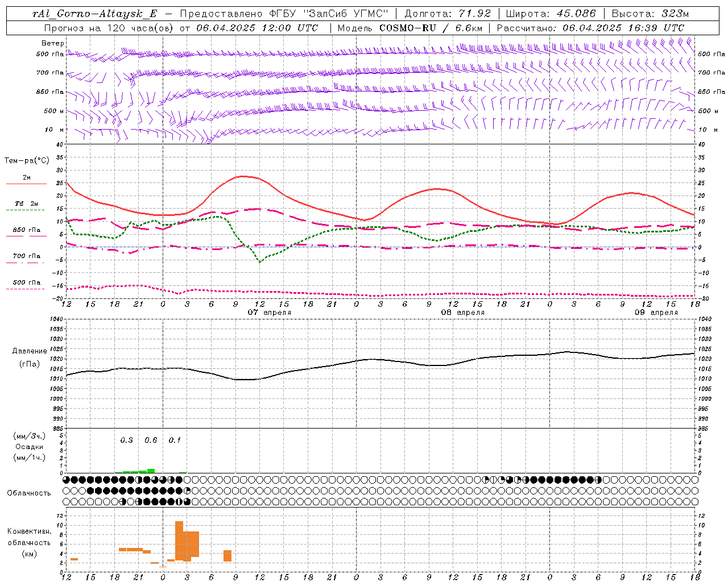This screenshot has height=582, width=728.
Task: Click the 0.6 precipitation value
Action: [151, 440]
